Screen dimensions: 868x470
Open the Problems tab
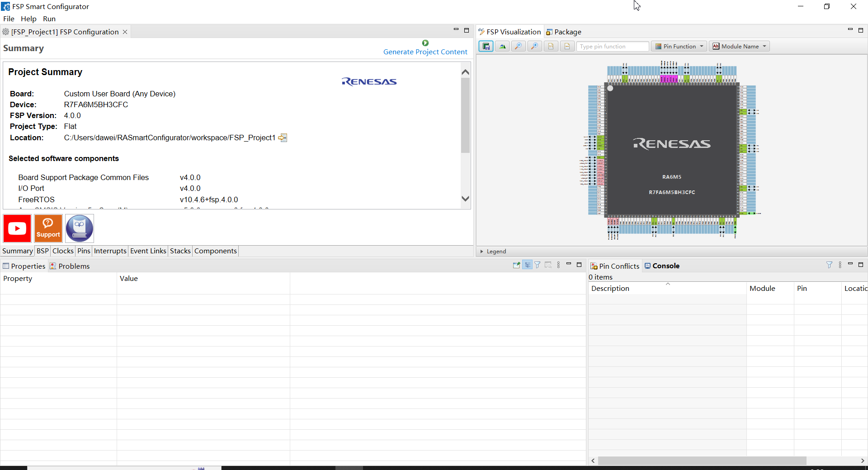click(70, 266)
